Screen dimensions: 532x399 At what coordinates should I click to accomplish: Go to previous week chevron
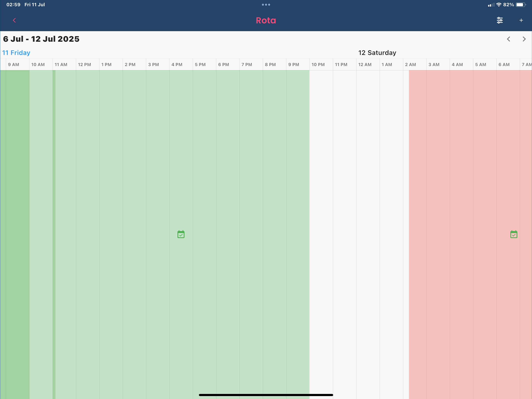click(508, 39)
